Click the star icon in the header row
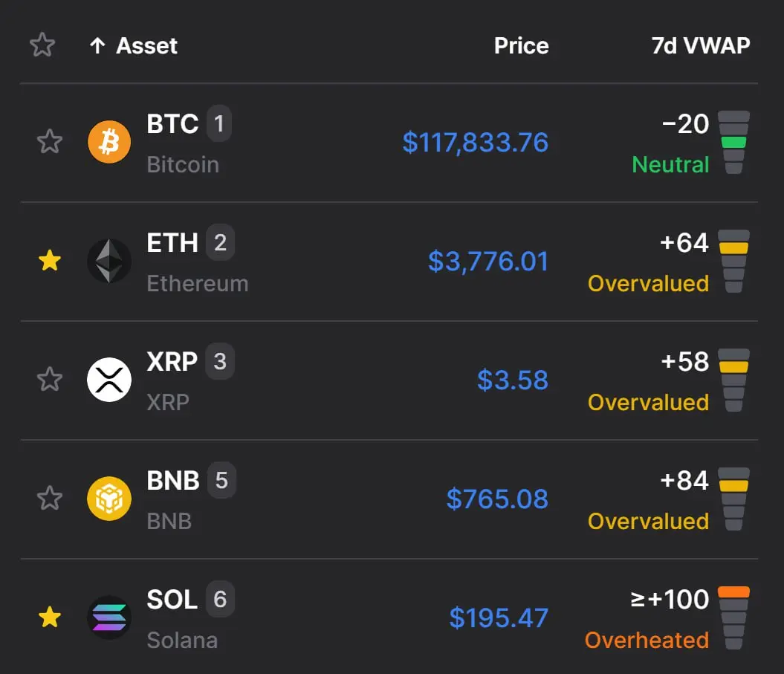 42,45
